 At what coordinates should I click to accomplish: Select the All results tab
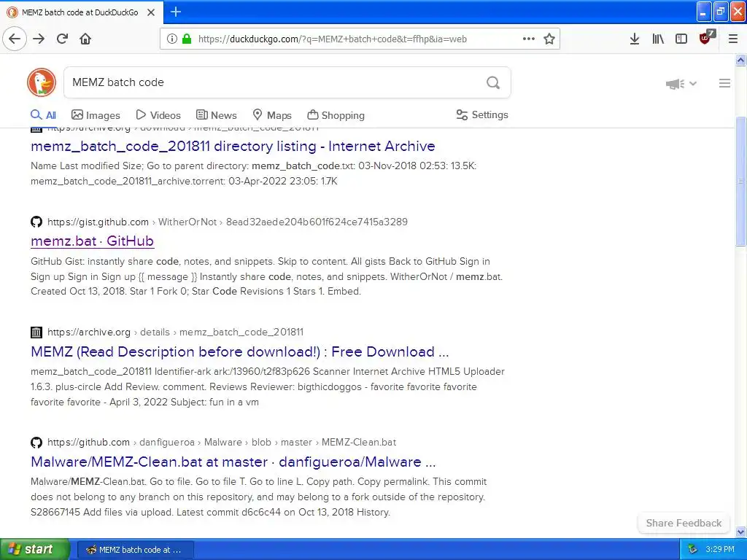(43, 115)
